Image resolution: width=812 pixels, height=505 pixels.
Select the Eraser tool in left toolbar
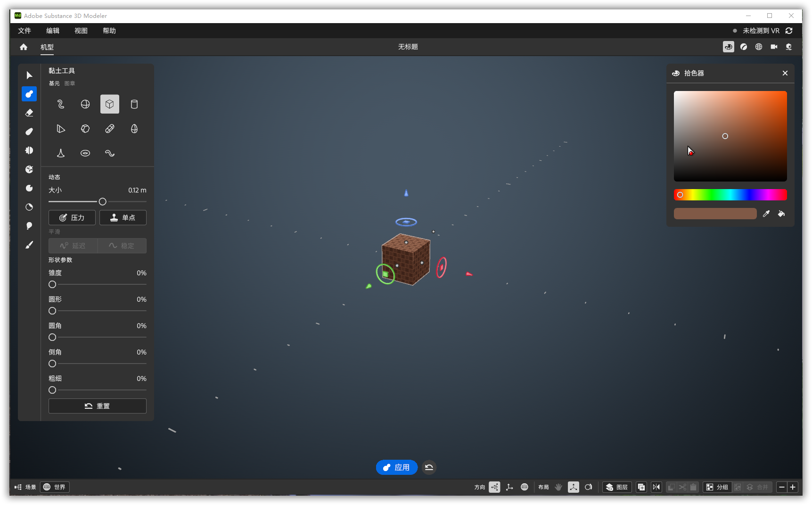pyautogui.click(x=29, y=113)
